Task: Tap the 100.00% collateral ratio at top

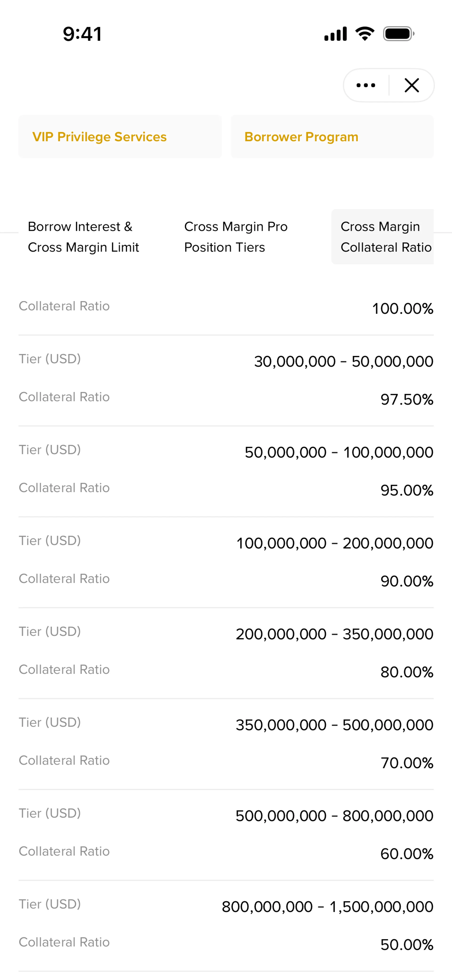Action: [x=403, y=308]
